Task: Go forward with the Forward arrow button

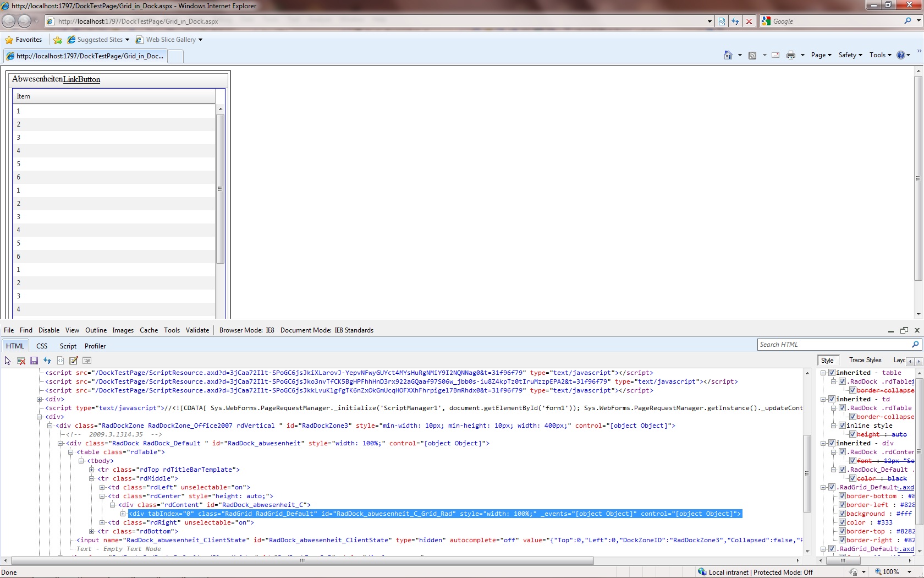Action: click(x=24, y=21)
